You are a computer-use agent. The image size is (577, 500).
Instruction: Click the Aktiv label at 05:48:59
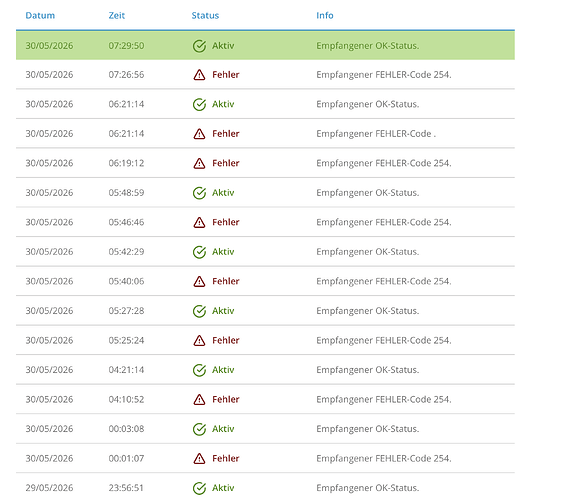coord(223,193)
